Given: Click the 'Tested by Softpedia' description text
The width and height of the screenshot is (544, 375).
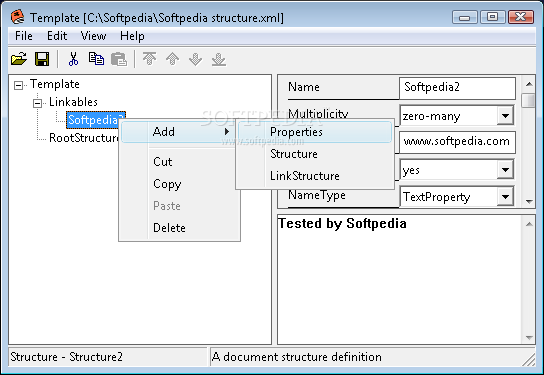Looking at the screenshot, I should coord(342,223).
